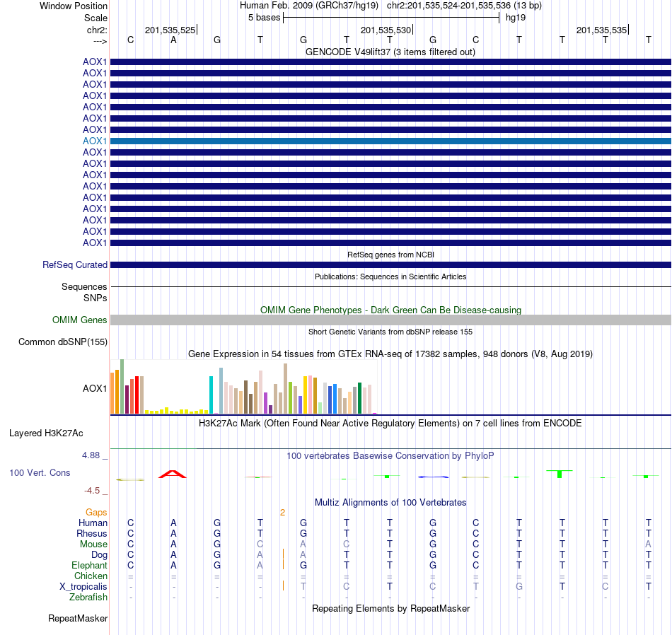Open GENCODE V49lift37 track title
The width and height of the screenshot is (672, 635).
point(390,52)
